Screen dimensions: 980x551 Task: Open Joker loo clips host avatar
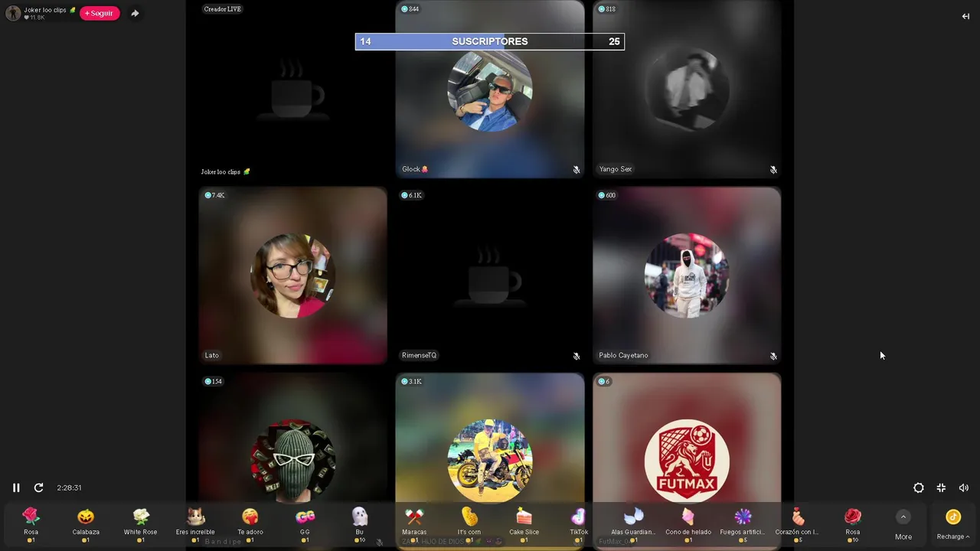point(13,13)
